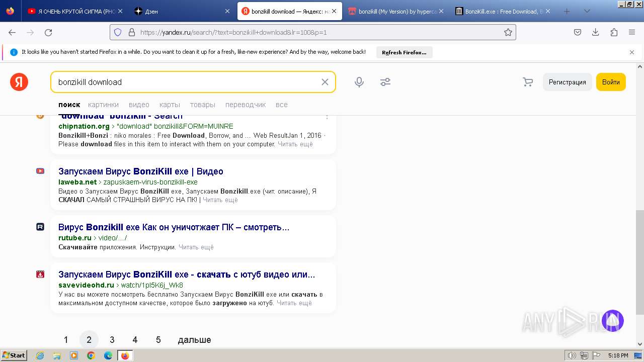Open Chrome from the taskbar
The image size is (644, 362).
coord(91,355)
